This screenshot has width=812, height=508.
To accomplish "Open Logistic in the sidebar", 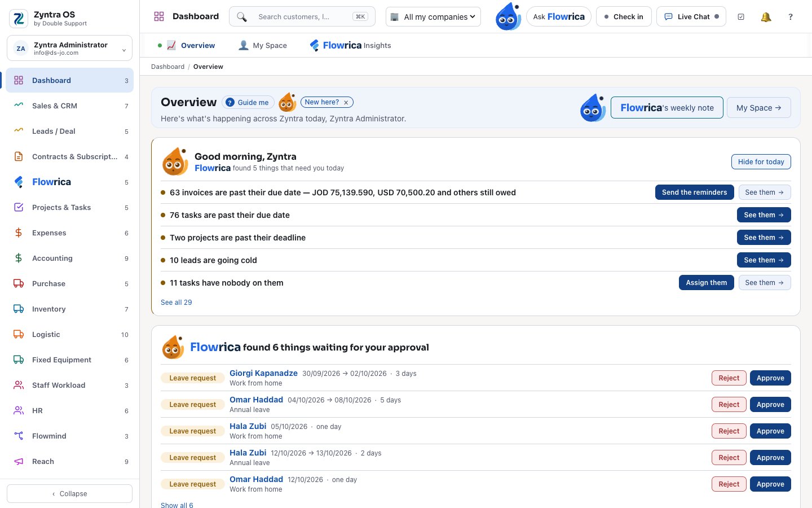I will 70,334.
